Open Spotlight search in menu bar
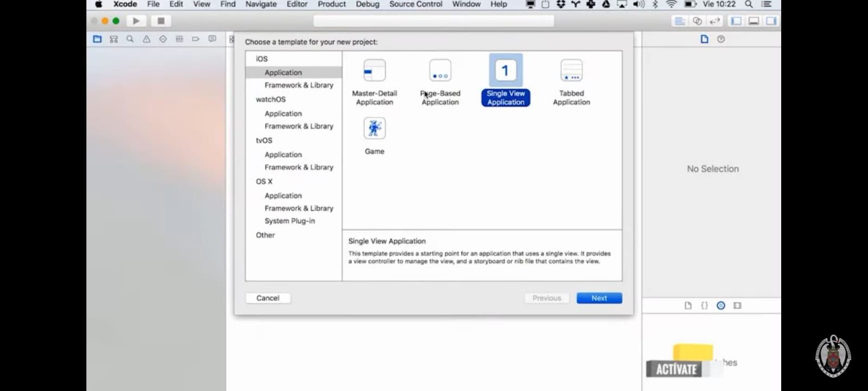The image size is (868, 391). (749, 4)
